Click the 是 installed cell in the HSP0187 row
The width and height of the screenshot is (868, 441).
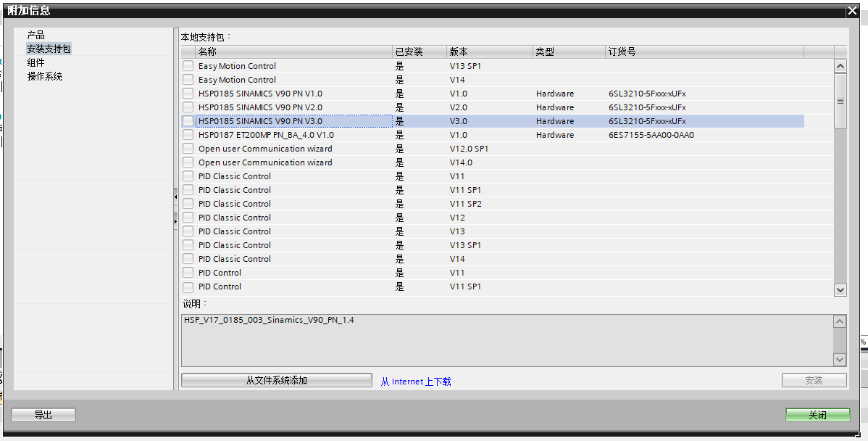coord(400,135)
